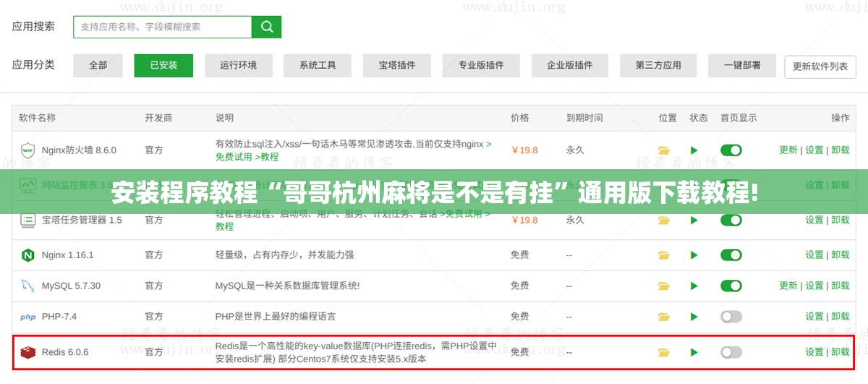Click the PHP是世界上最好的编程语言 description text

click(x=276, y=317)
